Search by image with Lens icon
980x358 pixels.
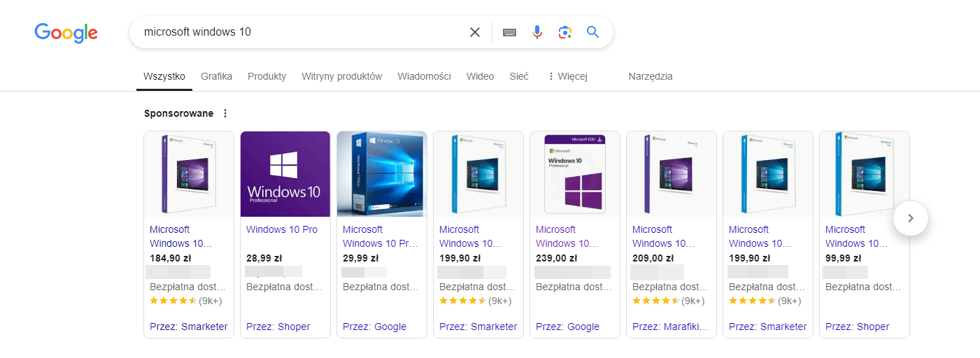coord(565,32)
